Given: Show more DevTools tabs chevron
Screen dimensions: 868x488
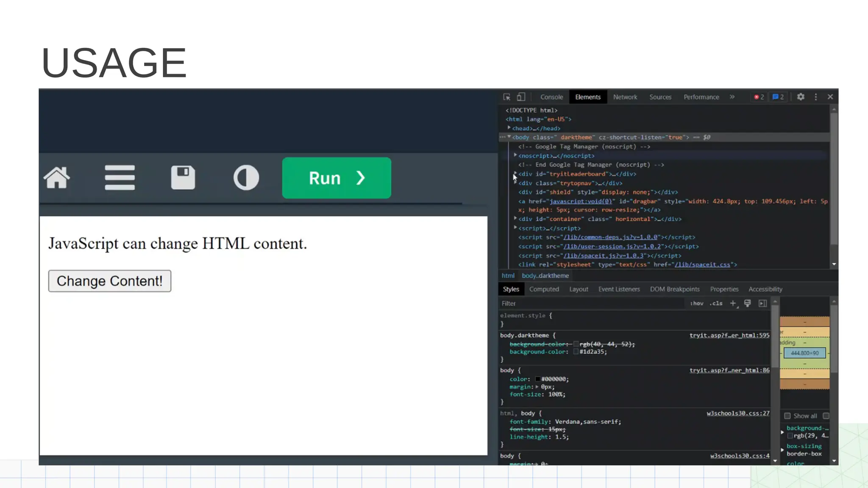Looking at the screenshot, I should 732,97.
